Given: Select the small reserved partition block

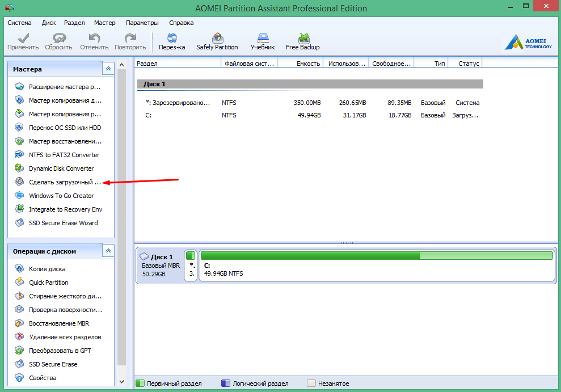Looking at the screenshot, I should tap(191, 265).
